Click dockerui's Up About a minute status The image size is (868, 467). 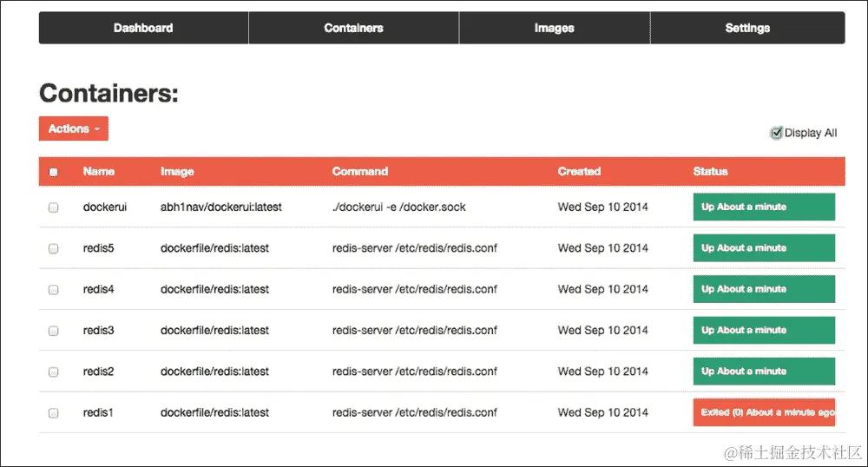point(764,207)
